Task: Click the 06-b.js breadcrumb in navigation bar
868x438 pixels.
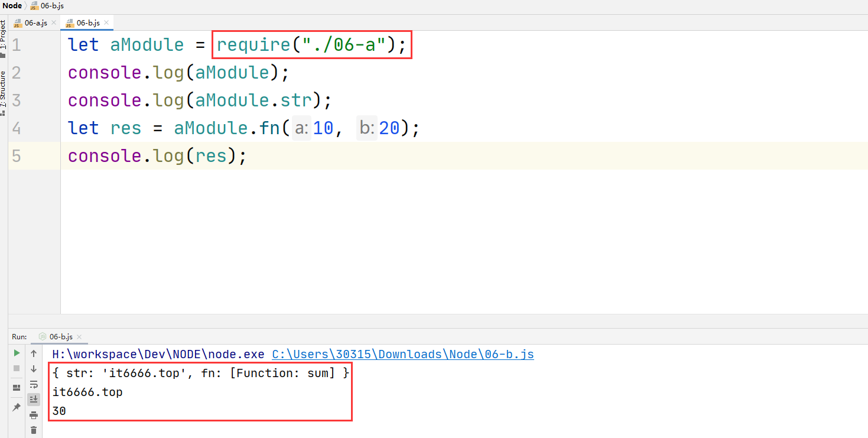Action: [x=47, y=6]
